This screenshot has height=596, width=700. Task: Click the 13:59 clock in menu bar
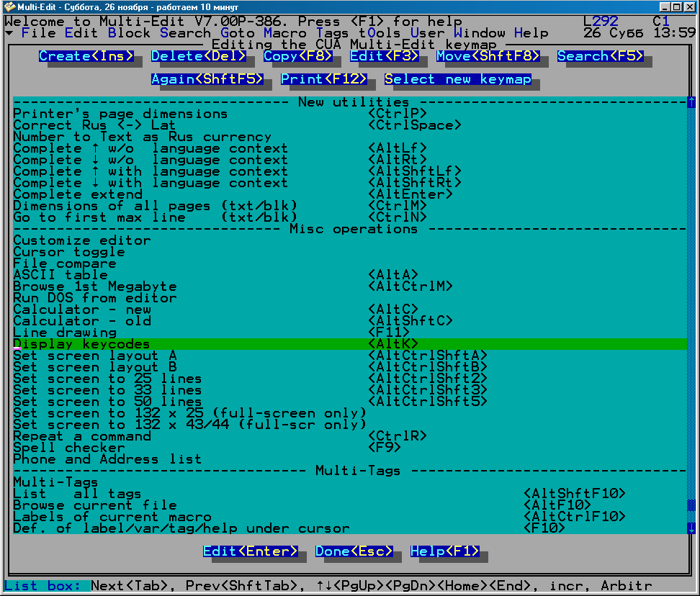point(674,33)
